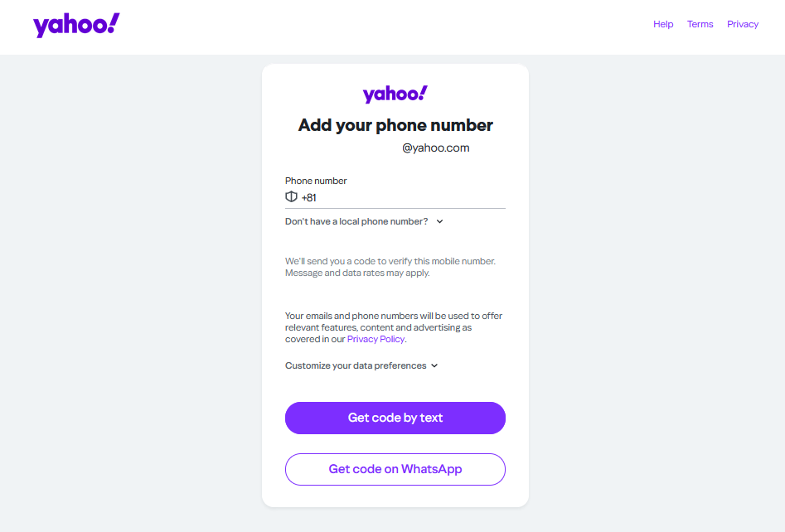Click the "Phone number" field label
Image resolution: width=785 pixels, height=532 pixels.
pyautogui.click(x=316, y=181)
